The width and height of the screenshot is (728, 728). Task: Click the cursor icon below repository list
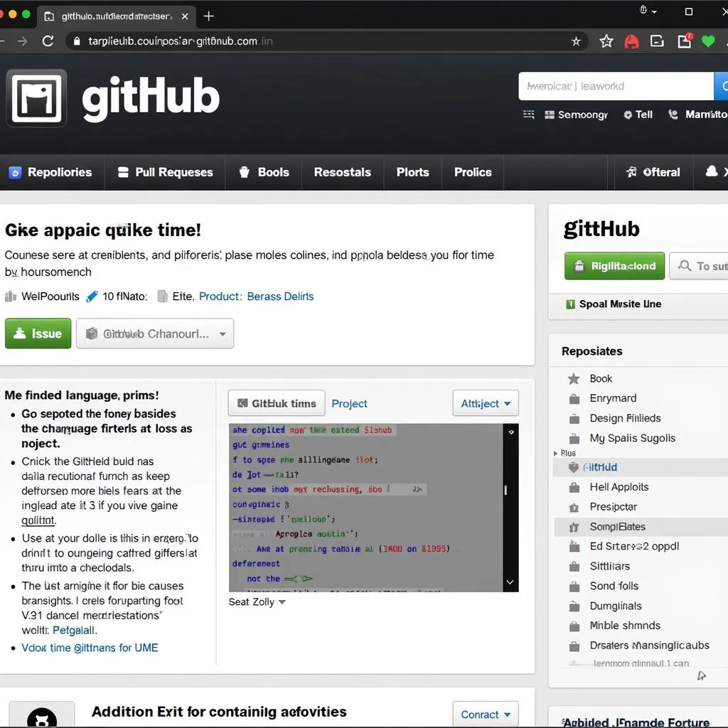[x=702, y=675]
